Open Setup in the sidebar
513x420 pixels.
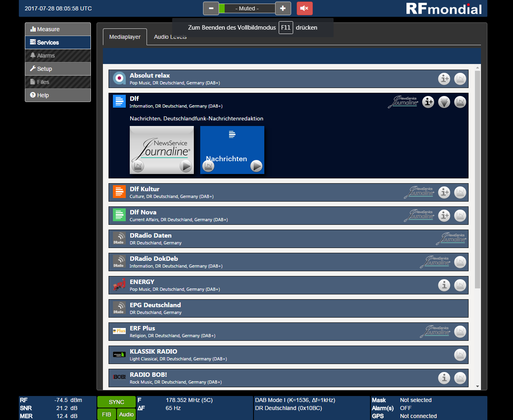[58, 69]
